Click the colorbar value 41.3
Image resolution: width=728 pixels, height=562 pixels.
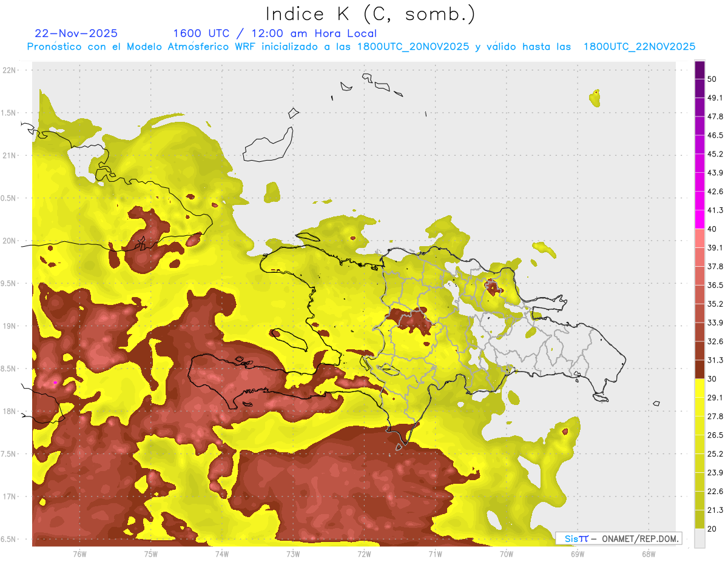[715, 210]
